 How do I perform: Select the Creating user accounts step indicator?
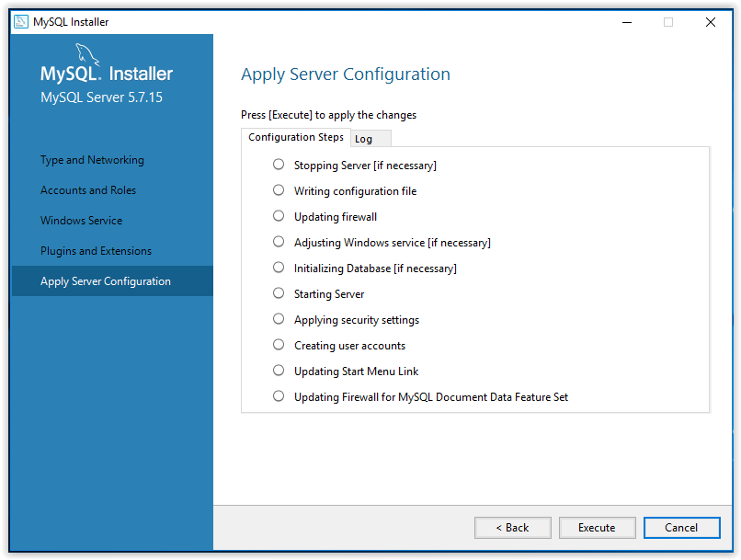(279, 345)
